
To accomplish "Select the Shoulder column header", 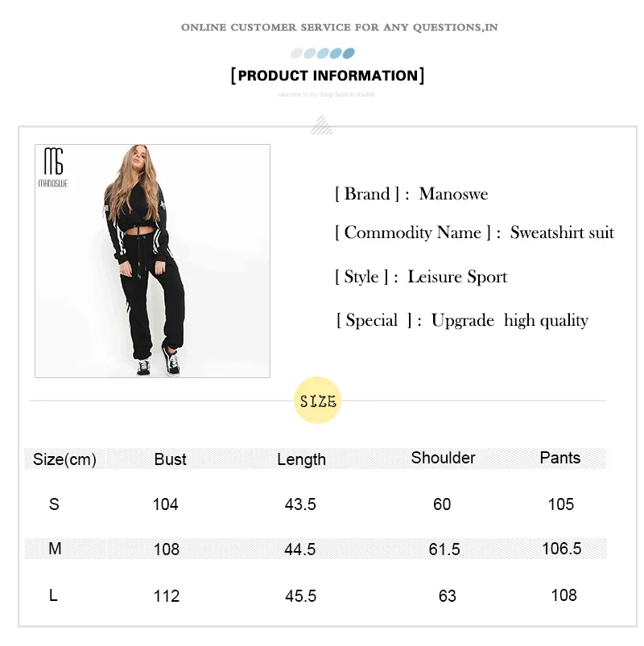I will (x=444, y=458).
